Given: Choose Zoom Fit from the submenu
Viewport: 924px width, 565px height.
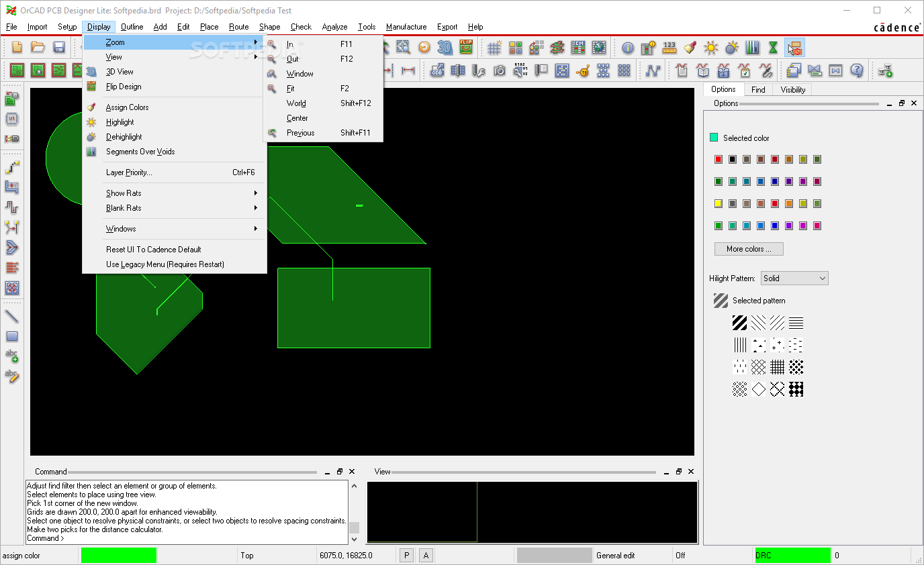Looking at the screenshot, I should point(323,89).
